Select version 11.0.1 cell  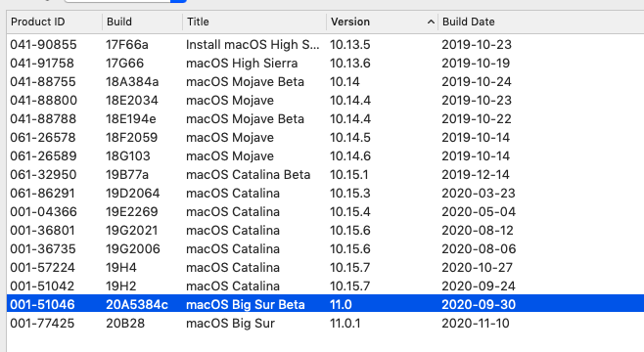(345, 324)
